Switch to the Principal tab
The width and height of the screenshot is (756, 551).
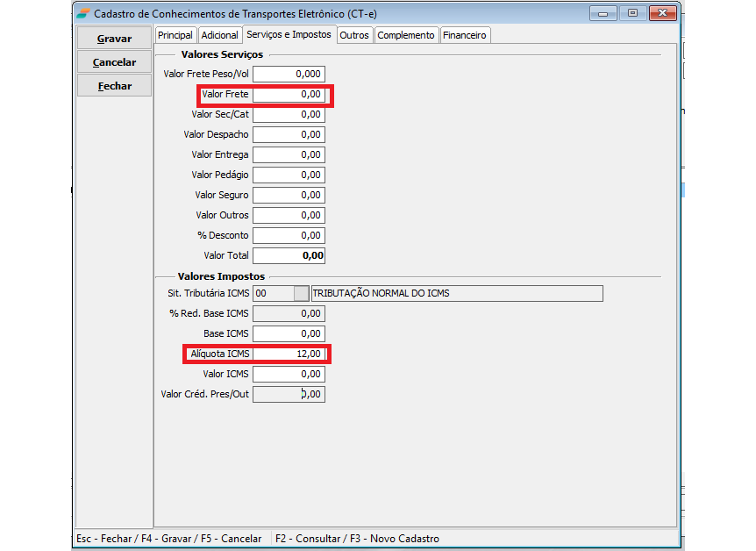(175, 35)
